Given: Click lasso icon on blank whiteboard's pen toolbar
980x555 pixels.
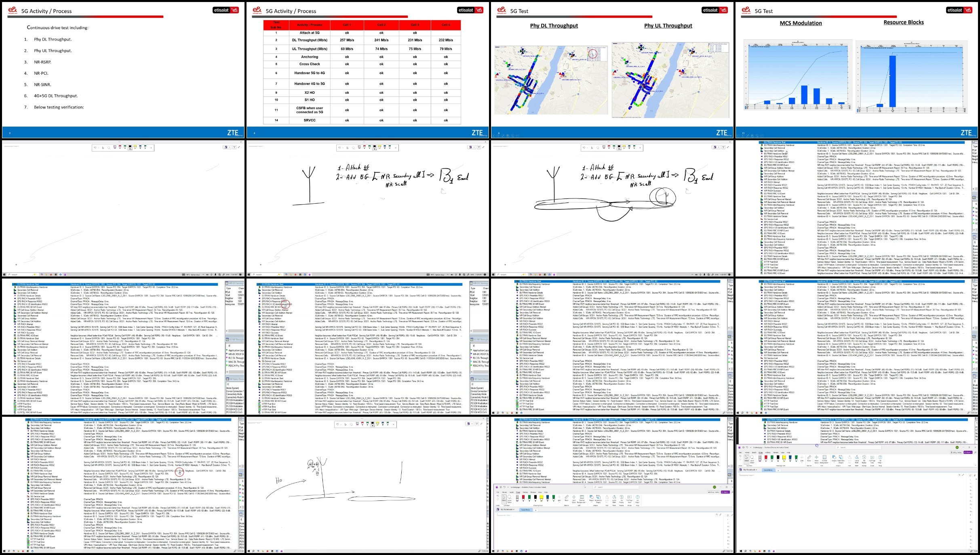Looking at the screenshot, I should [109, 148].
